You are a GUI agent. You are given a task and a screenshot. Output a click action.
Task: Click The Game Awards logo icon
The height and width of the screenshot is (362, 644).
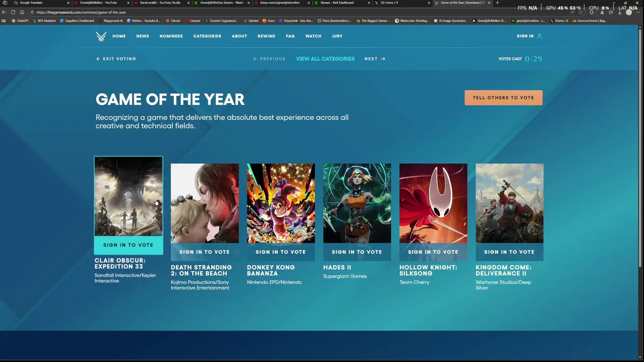point(101,36)
